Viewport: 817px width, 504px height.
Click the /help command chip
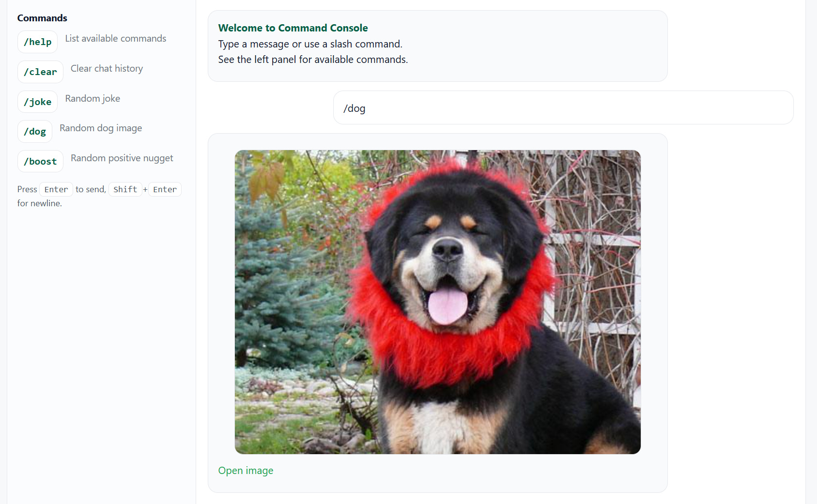pyautogui.click(x=37, y=42)
